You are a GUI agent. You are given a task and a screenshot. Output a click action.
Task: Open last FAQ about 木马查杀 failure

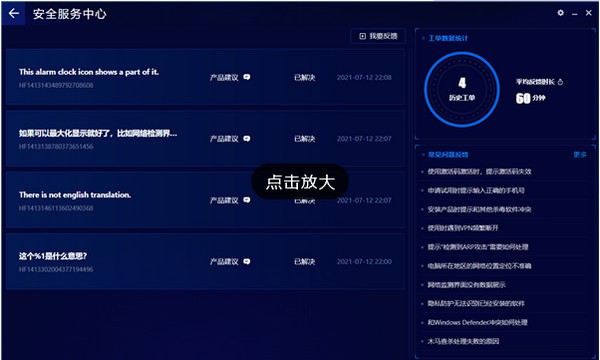pyautogui.click(x=463, y=341)
